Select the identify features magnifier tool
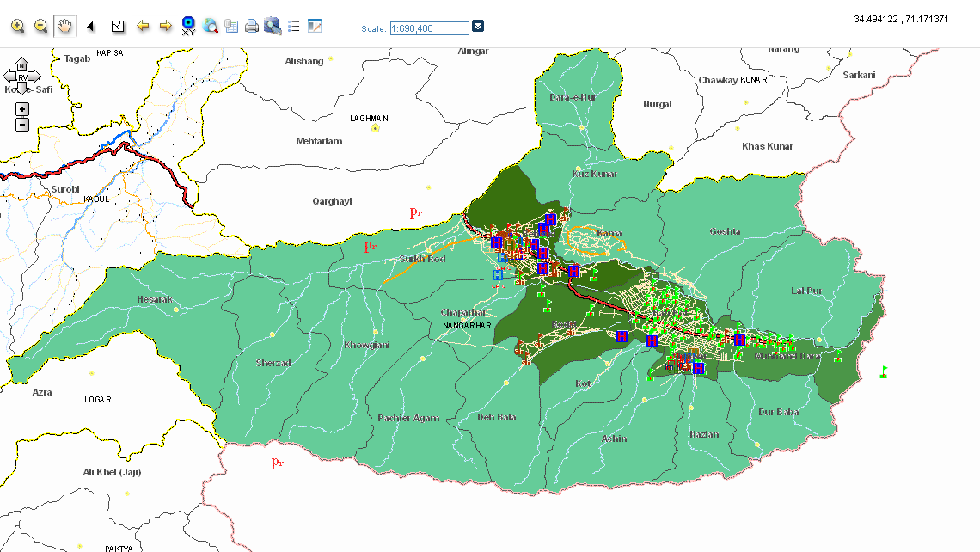980x552 pixels. (x=273, y=27)
